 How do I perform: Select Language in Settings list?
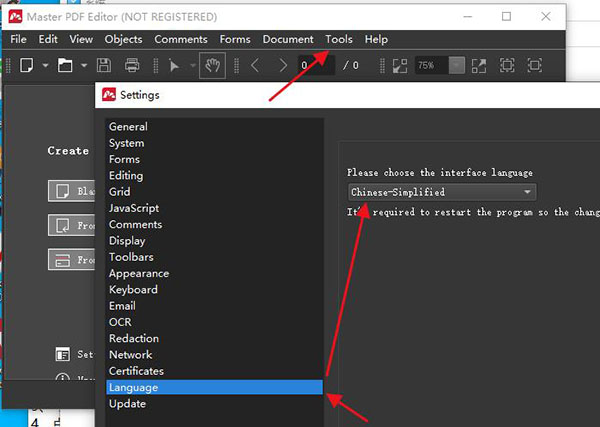click(x=215, y=387)
